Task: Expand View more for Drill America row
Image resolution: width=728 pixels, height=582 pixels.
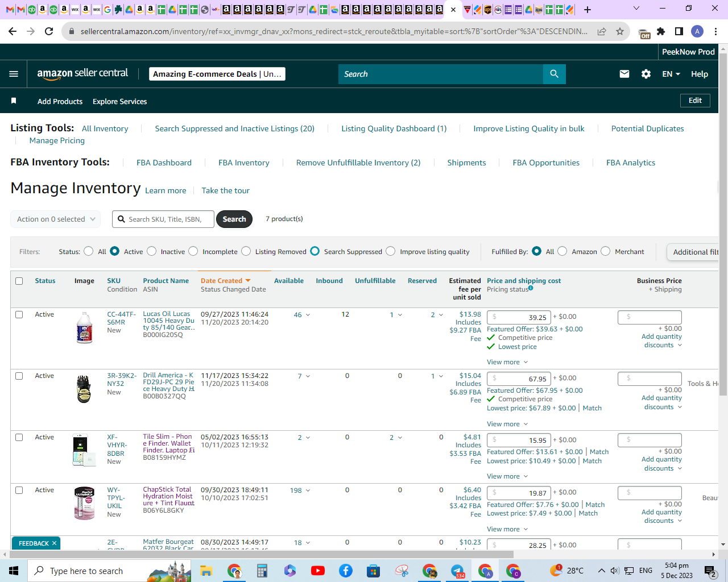Action: 507,424
